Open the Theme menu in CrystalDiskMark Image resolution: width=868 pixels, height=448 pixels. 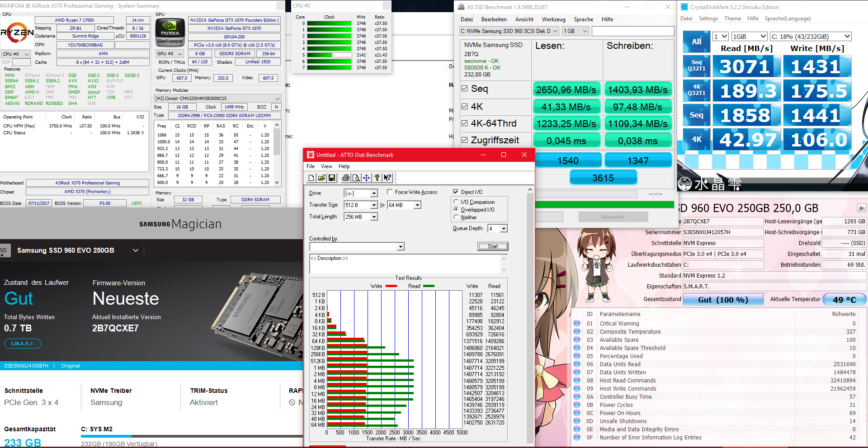pos(732,19)
